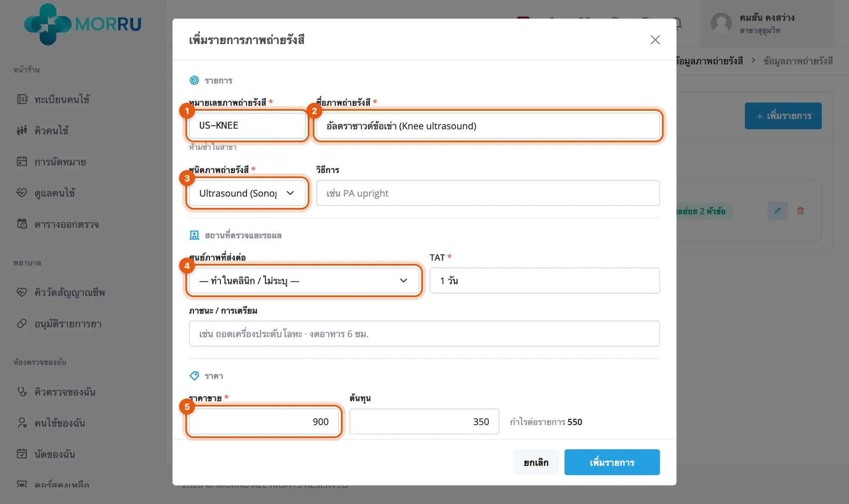Click the pencil edit icon behind dialog
Screen dimensions: 849x504
[x=778, y=211]
